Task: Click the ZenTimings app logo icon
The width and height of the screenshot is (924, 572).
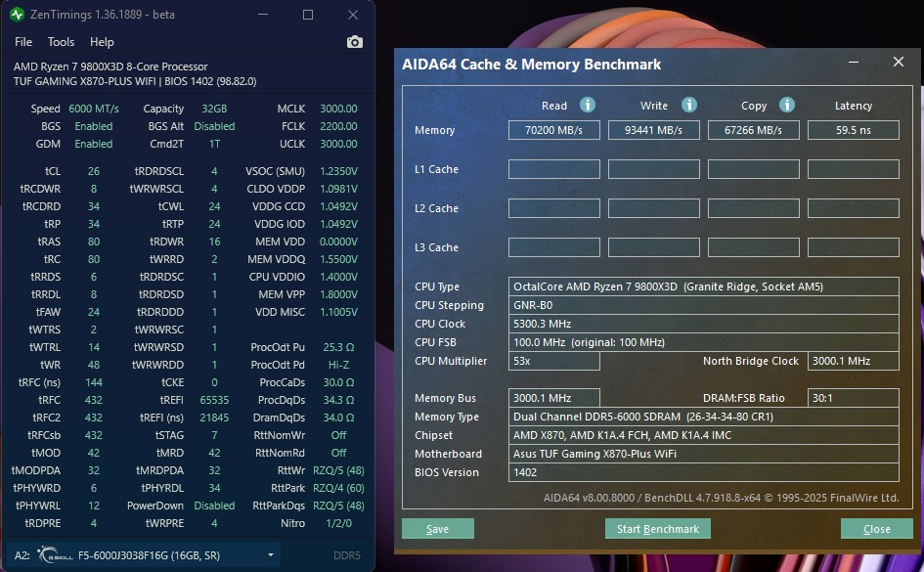Action: pyautogui.click(x=17, y=14)
